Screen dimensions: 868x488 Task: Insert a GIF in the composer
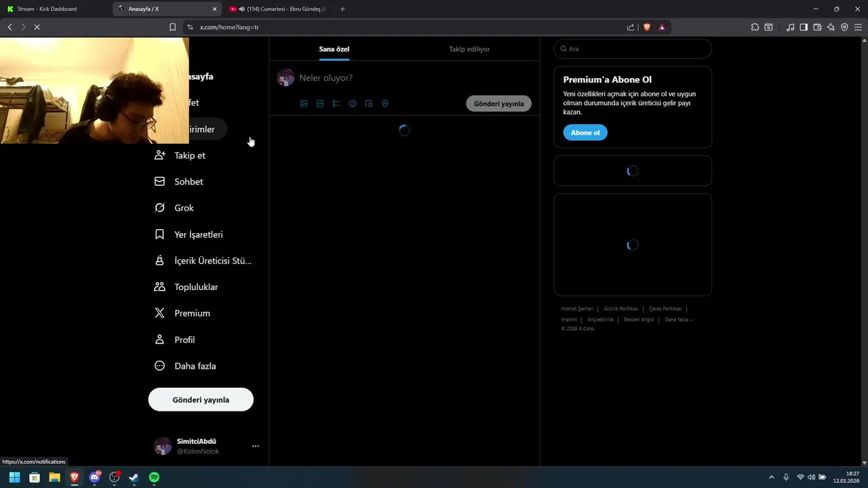[320, 104]
